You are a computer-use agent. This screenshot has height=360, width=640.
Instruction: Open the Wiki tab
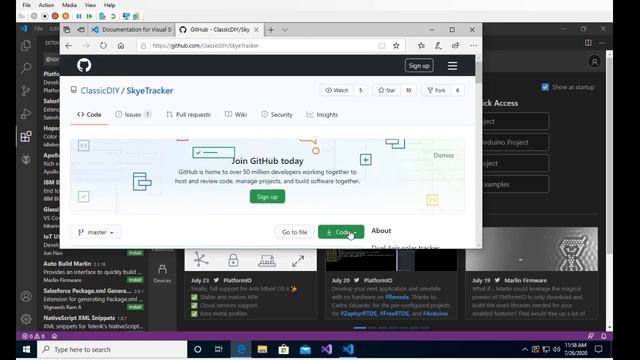[x=236, y=115]
